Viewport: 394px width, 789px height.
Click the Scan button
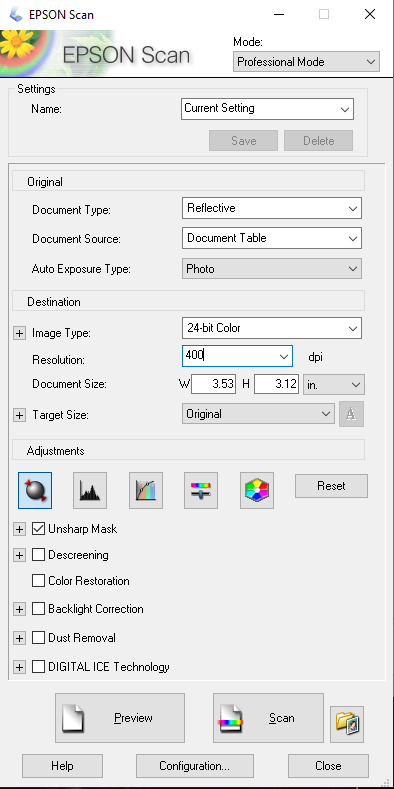268,718
